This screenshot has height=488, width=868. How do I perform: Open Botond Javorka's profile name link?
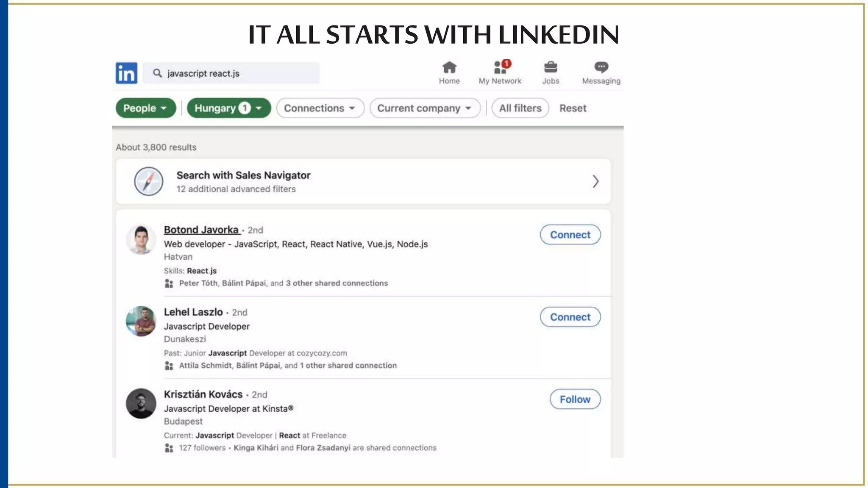pos(202,230)
